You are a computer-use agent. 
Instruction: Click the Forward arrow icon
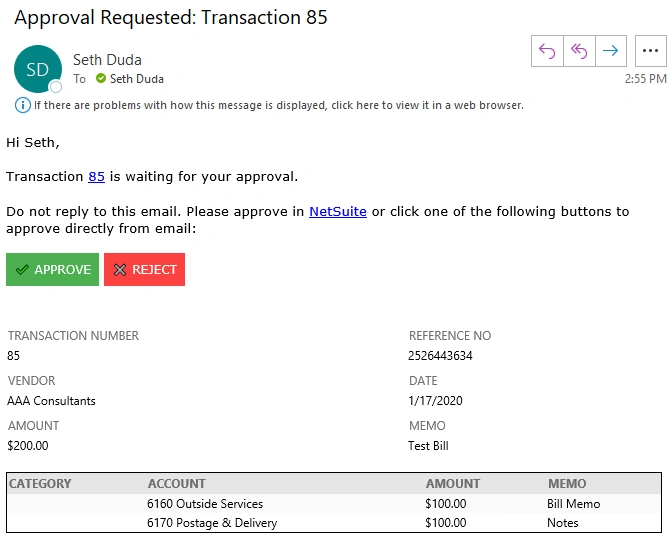[x=611, y=50]
